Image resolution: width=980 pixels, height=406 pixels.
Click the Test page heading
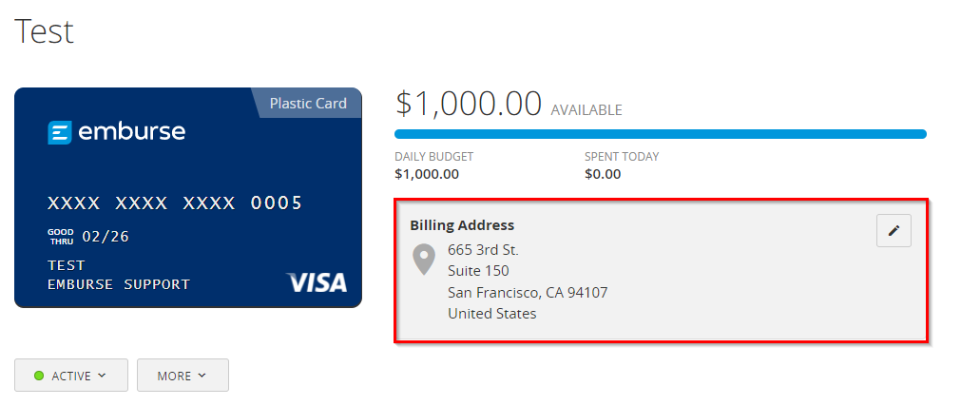coord(44,30)
